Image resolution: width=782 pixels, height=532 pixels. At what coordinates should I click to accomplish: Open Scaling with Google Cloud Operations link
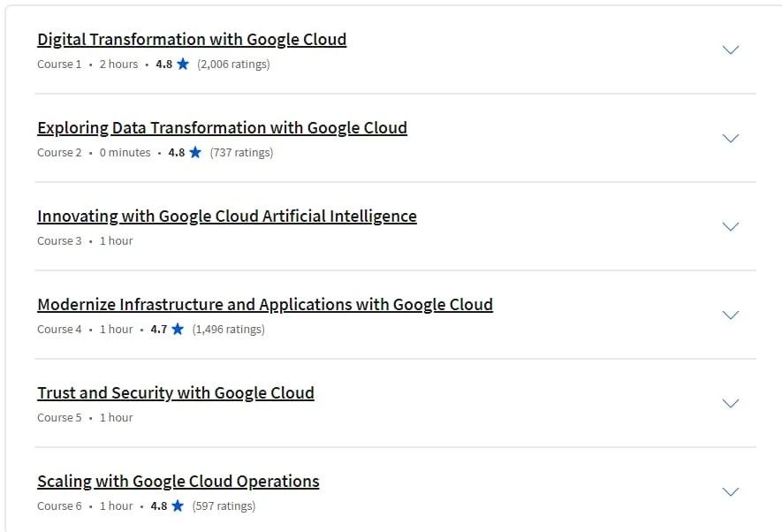pyautogui.click(x=178, y=481)
